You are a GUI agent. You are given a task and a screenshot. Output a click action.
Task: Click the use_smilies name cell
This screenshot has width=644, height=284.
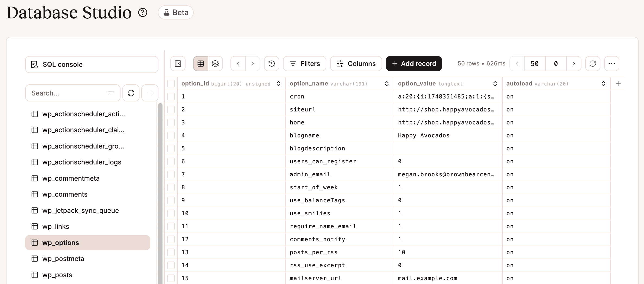click(340, 213)
